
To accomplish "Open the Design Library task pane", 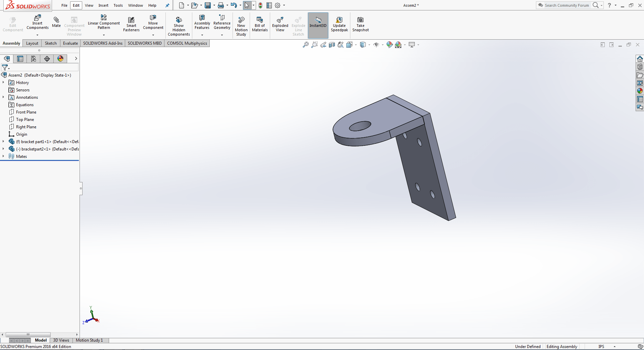I will click(640, 67).
